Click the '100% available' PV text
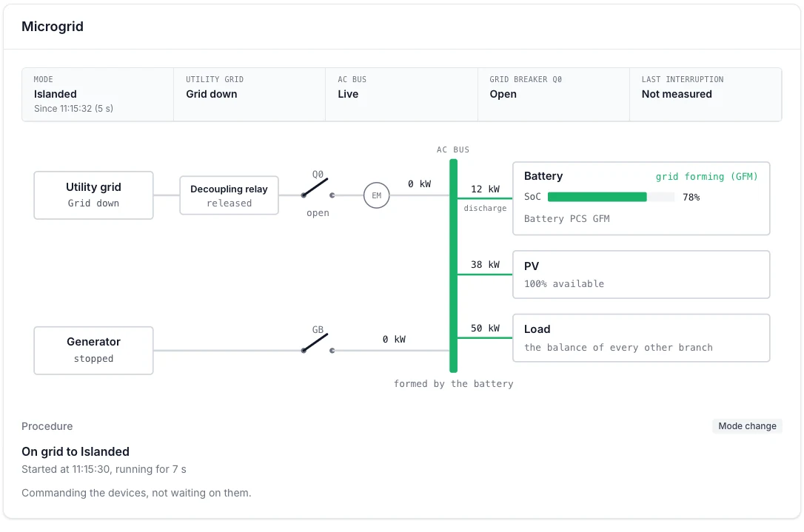Viewport: 804px width, 532px height. (x=564, y=284)
